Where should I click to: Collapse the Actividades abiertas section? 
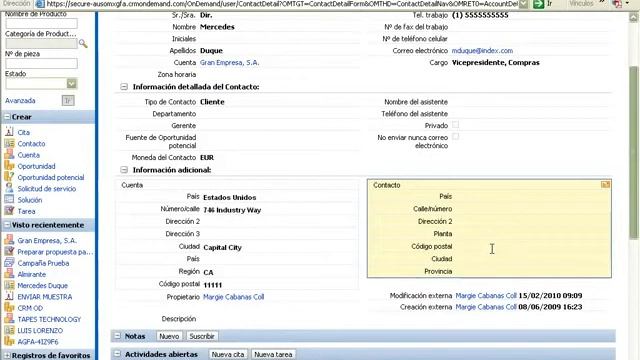[118, 354]
